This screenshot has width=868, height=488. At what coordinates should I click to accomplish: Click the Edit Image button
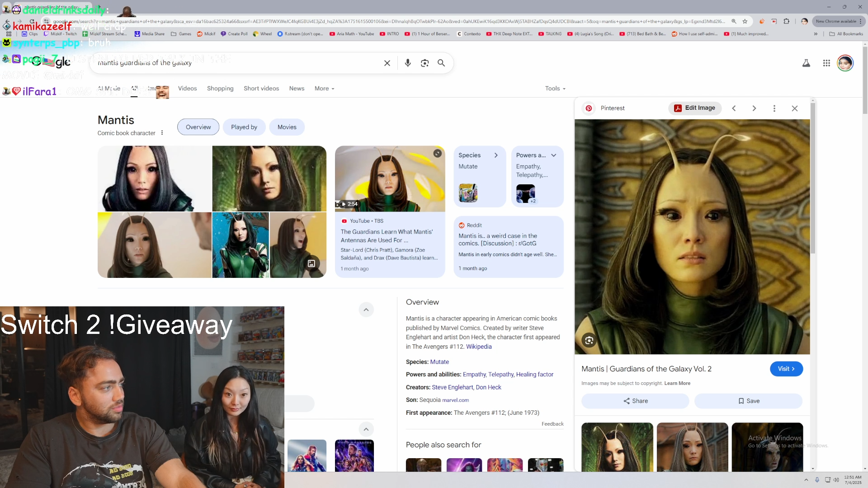[x=695, y=108]
